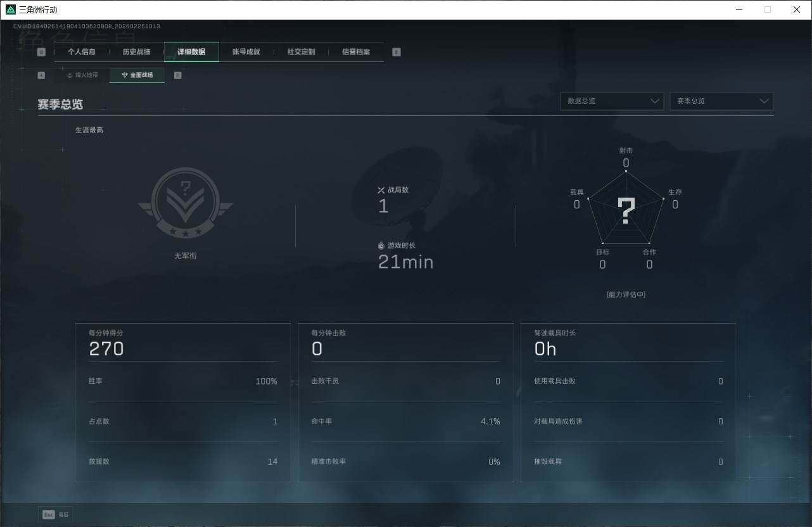Go to the 账号成就 tab
This screenshot has width=812, height=527.
click(246, 52)
